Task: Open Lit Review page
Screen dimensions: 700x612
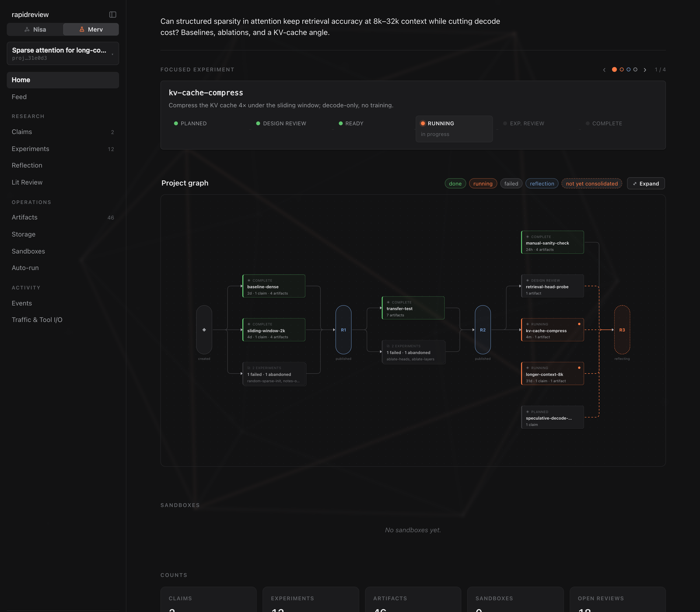Action: point(63,183)
